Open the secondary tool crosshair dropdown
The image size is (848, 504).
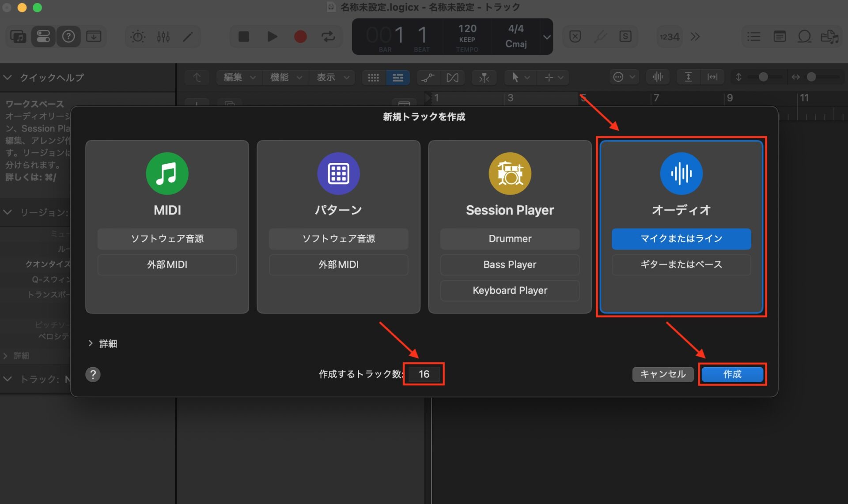coord(554,77)
